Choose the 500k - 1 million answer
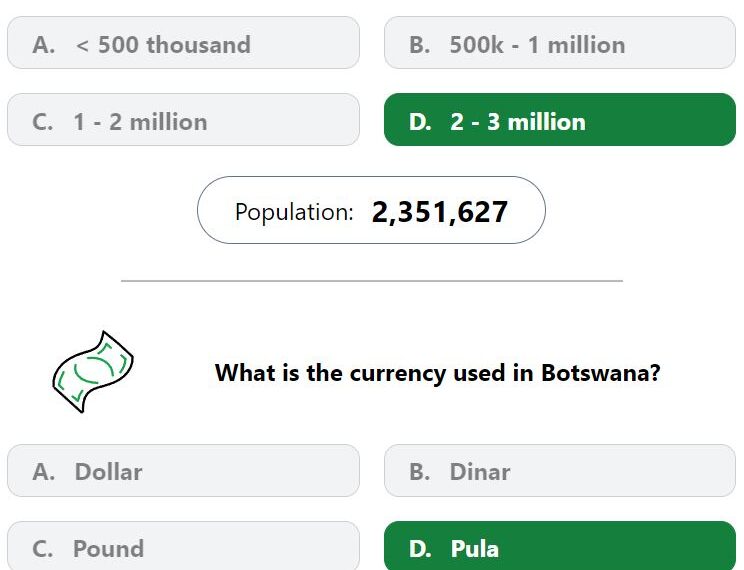744x570 pixels. [x=560, y=43]
